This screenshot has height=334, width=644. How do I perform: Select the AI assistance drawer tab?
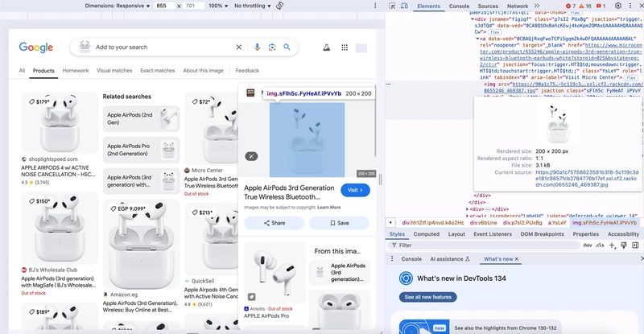pyautogui.click(x=450, y=259)
